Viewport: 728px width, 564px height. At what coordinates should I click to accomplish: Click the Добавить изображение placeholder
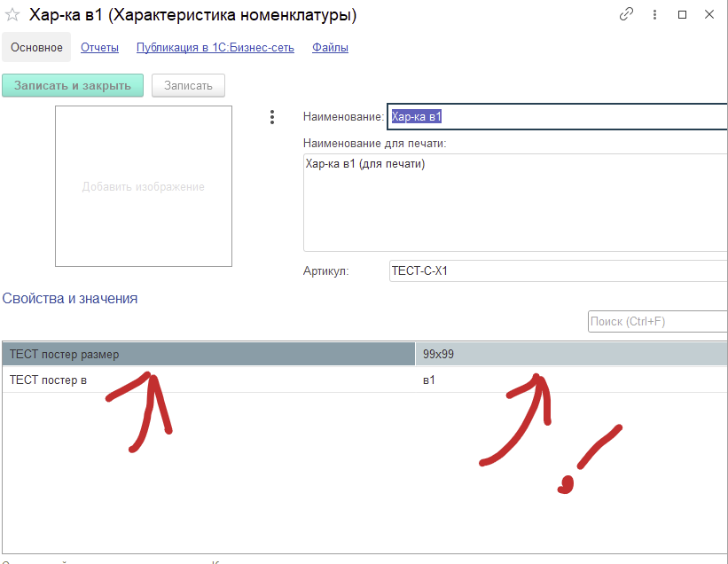tap(144, 186)
